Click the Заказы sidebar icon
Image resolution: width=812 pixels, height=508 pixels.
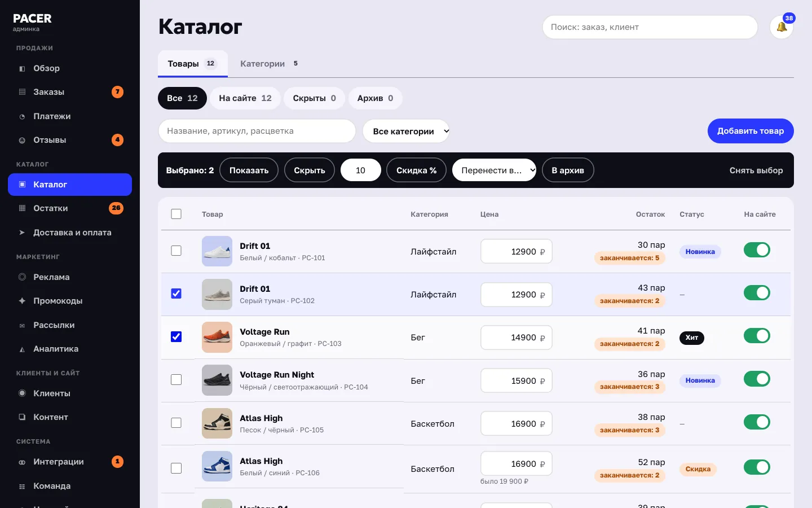pos(22,92)
